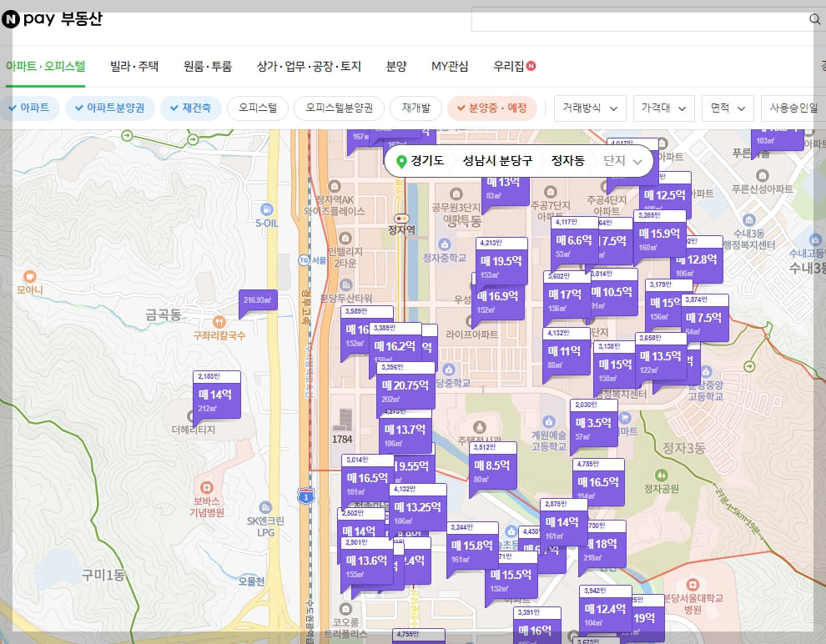
Task: Click the 보바스 기념병원 hospital icon
Action: pyautogui.click(x=207, y=487)
